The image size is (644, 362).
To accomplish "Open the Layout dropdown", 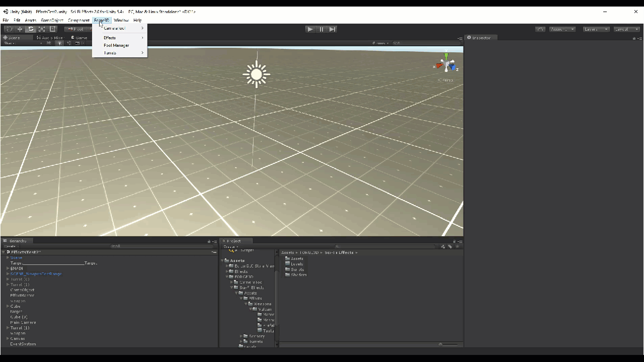I will tap(627, 29).
